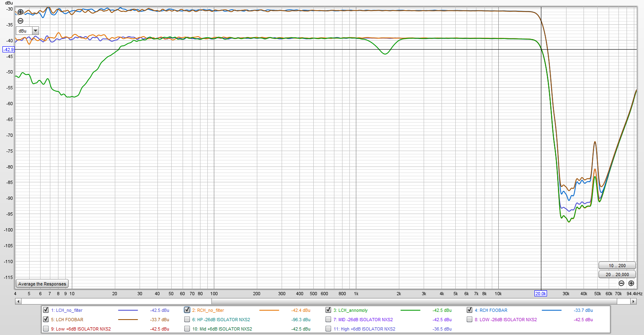The height and width of the screenshot is (335, 644).
Task: Click the green line swatch for LCH_annomoly
Action: click(410, 310)
